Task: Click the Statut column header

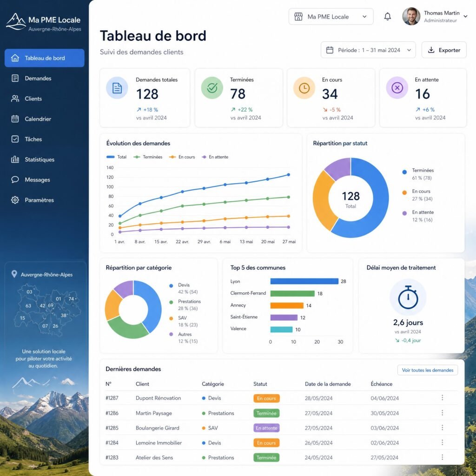Action: coord(260,384)
